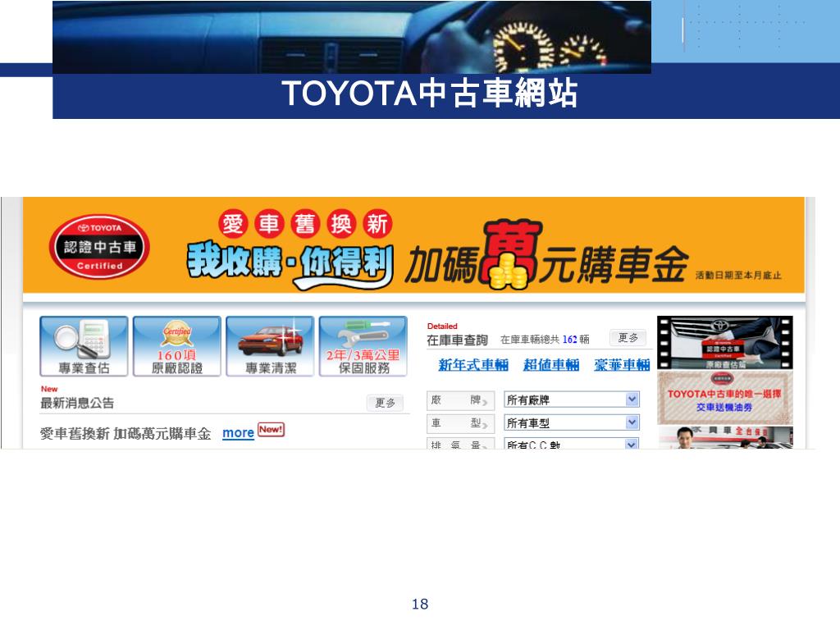Open the 專業查估 tile
Viewport: 840px width, 630px height.
pos(84,347)
